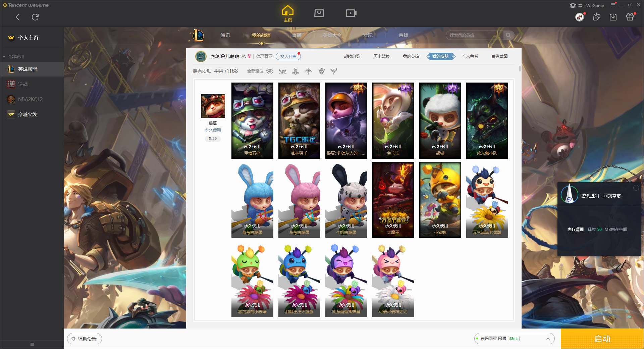
Task: Open the 欧米伽小队 skin card
Action: 487,120
